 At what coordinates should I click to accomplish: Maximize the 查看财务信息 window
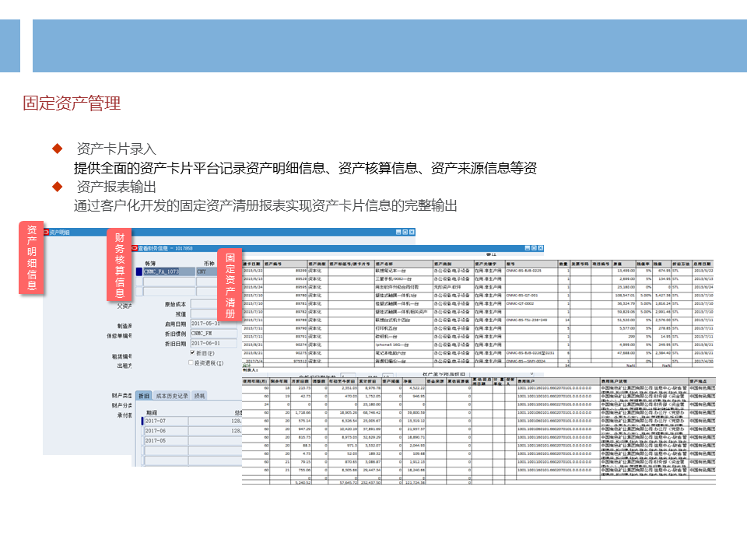pyautogui.click(x=534, y=248)
